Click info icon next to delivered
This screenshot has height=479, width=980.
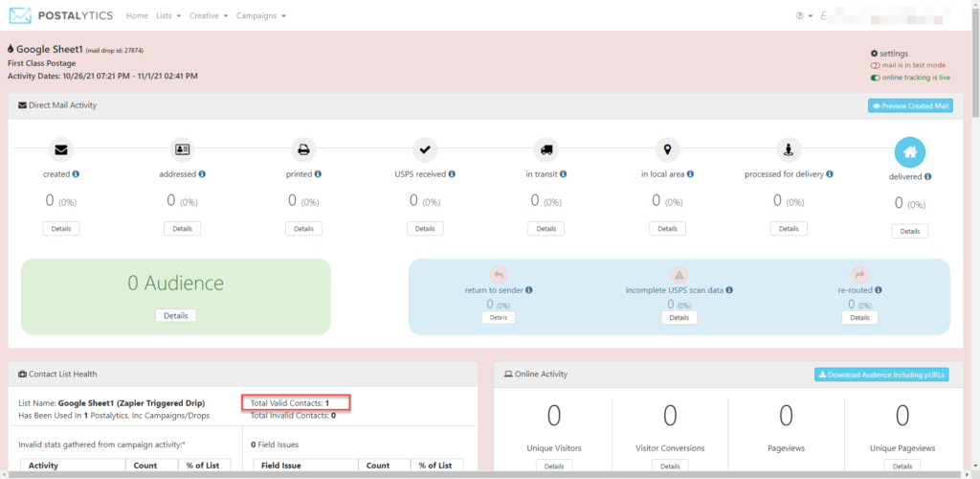click(928, 177)
